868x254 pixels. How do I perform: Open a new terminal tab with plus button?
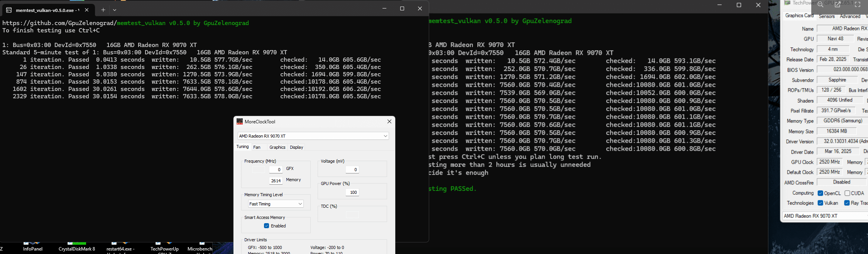103,10
